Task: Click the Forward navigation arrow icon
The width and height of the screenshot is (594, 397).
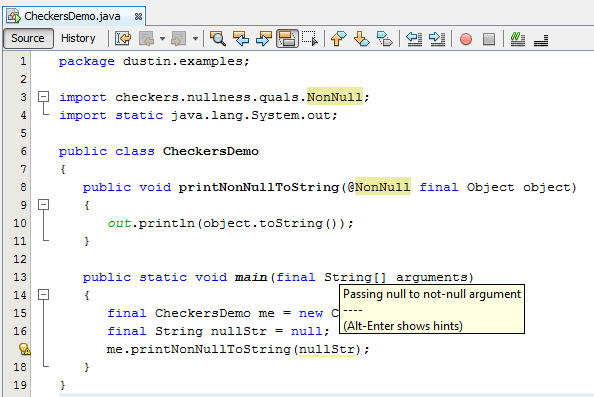Action: [x=178, y=39]
